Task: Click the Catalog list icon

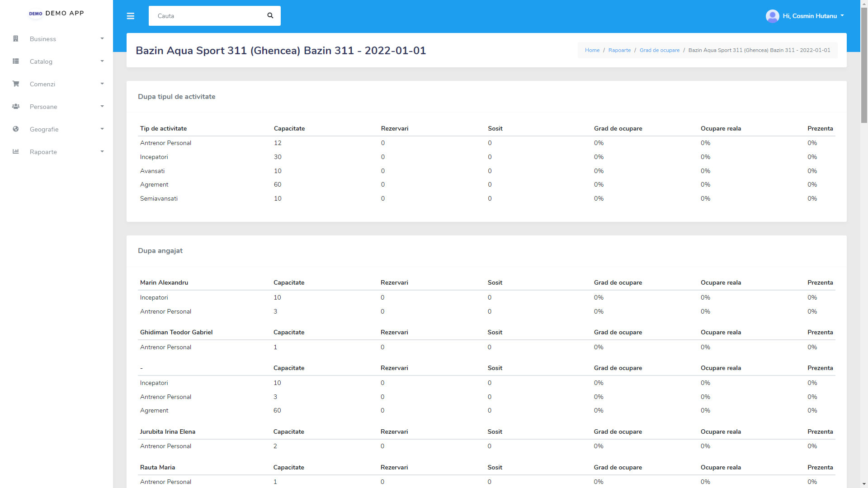Action: (x=16, y=61)
